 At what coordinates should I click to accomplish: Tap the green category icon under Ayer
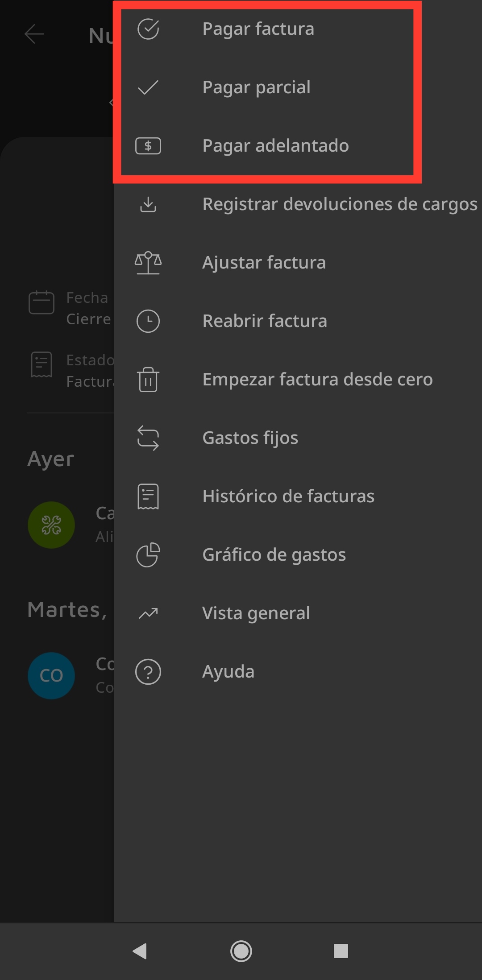(x=51, y=525)
